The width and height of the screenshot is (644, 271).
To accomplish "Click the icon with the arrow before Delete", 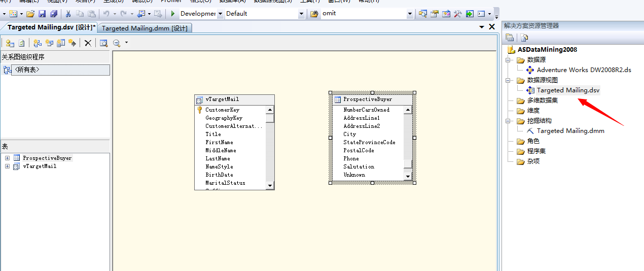I will coord(72,43).
